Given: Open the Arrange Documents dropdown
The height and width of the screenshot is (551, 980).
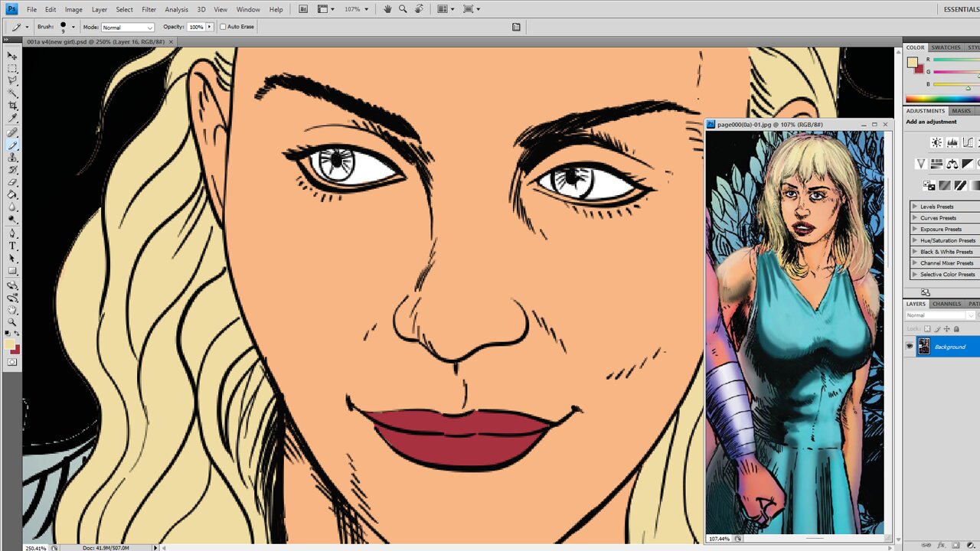Looking at the screenshot, I should click(446, 9).
